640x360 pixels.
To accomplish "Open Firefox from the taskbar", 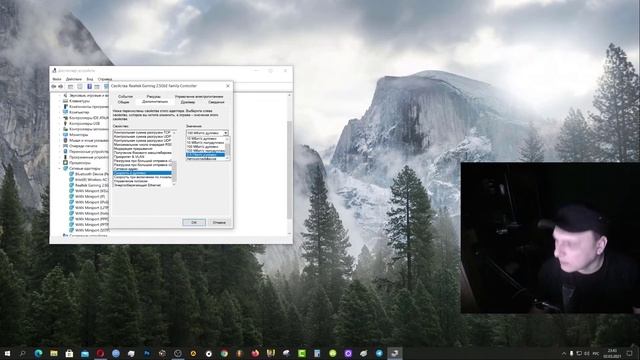I will pyautogui.click(x=255, y=353).
